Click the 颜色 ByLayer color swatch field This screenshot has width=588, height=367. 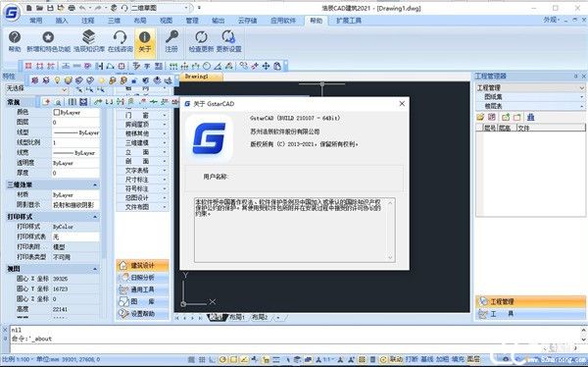(75, 112)
